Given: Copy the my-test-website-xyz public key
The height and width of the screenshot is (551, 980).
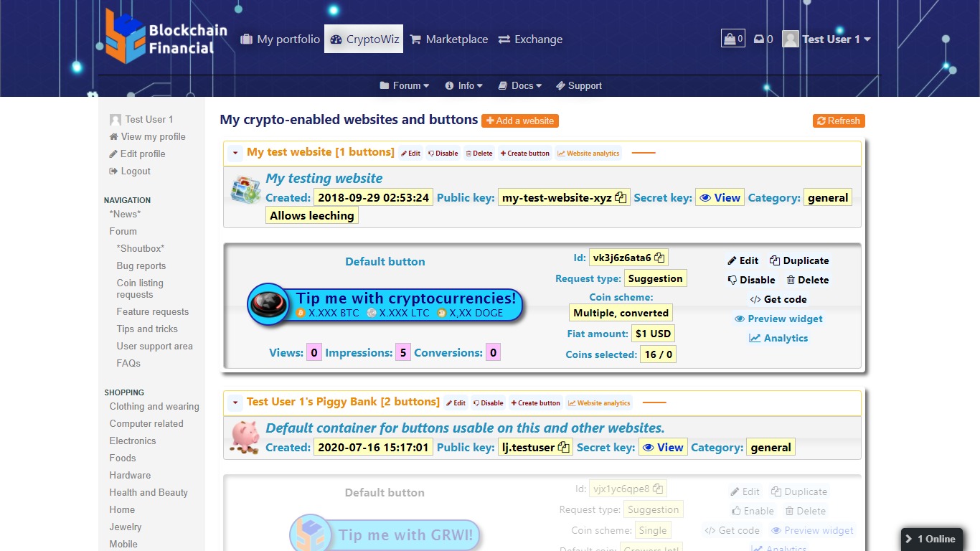Looking at the screenshot, I should (x=621, y=198).
